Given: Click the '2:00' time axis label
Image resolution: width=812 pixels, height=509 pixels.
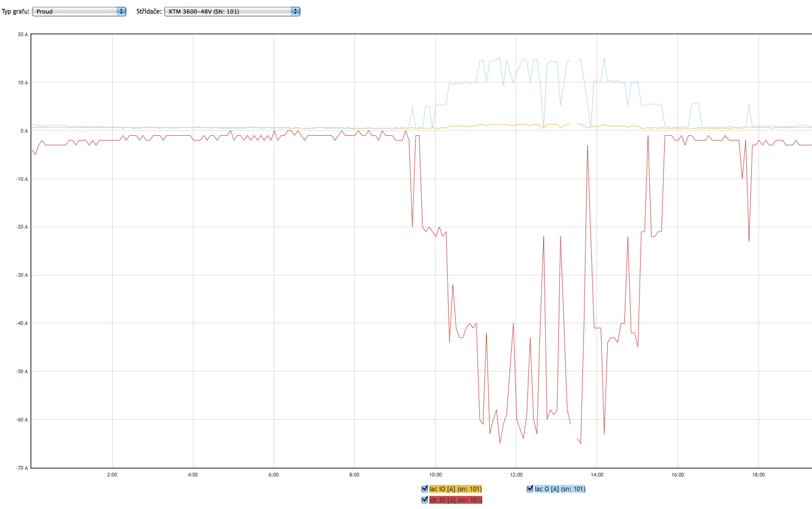Looking at the screenshot, I should (112, 475).
